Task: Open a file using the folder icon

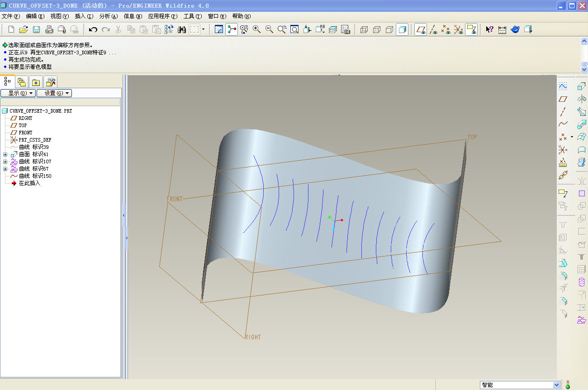Action: [x=24, y=29]
